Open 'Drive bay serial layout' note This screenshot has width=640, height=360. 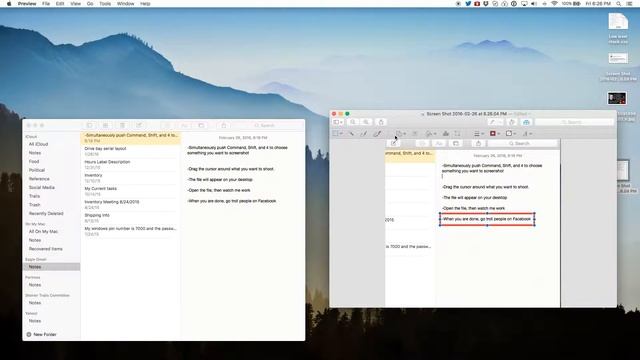tap(131, 151)
